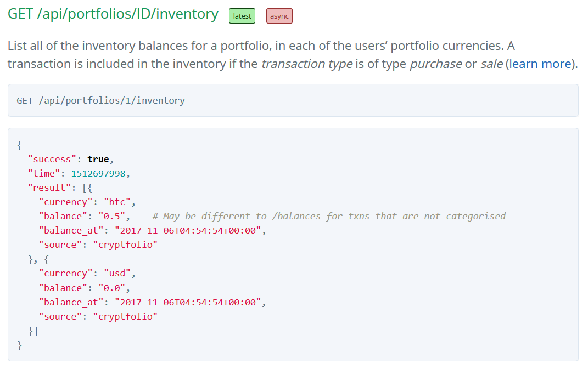Open the "learn more" link

pyautogui.click(x=540, y=64)
